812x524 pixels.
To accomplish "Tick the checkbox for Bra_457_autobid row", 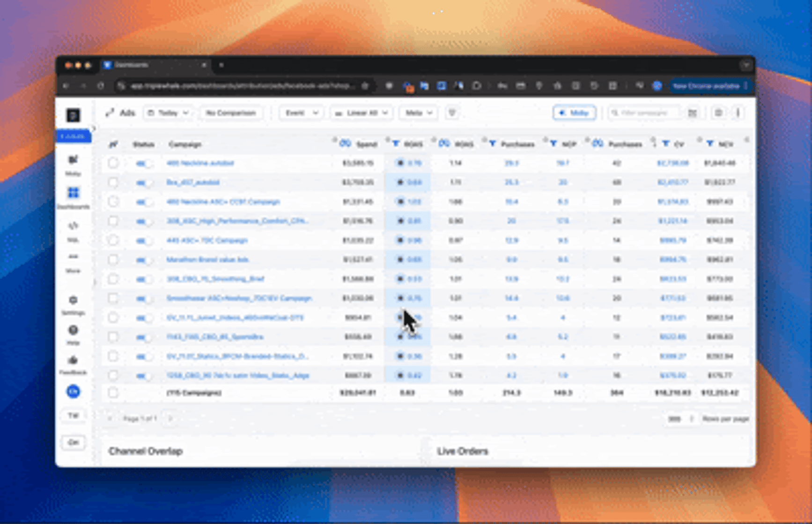I will pos(113,182).
